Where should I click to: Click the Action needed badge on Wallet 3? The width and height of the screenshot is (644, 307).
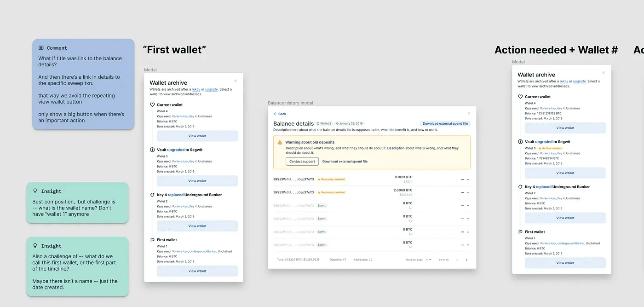[550, 148]
